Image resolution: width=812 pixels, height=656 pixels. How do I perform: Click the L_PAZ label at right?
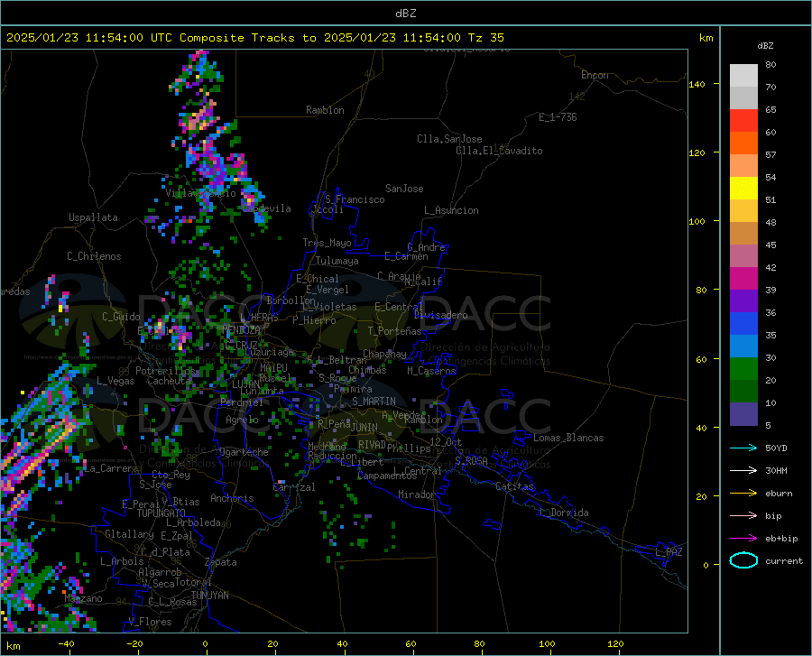[x=669, y=552]
